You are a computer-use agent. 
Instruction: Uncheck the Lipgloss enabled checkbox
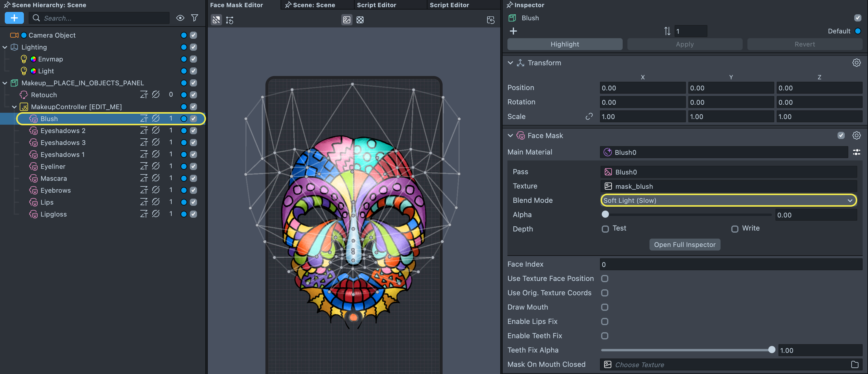click(x=193, y=214)
